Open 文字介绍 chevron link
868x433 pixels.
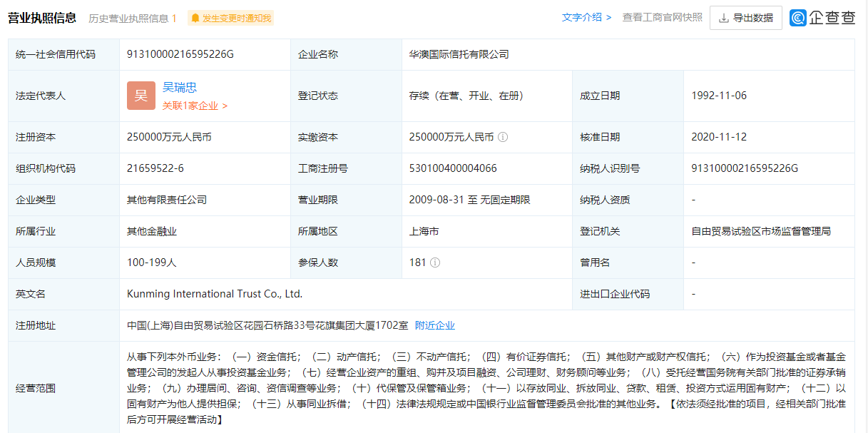coord(586,17)
